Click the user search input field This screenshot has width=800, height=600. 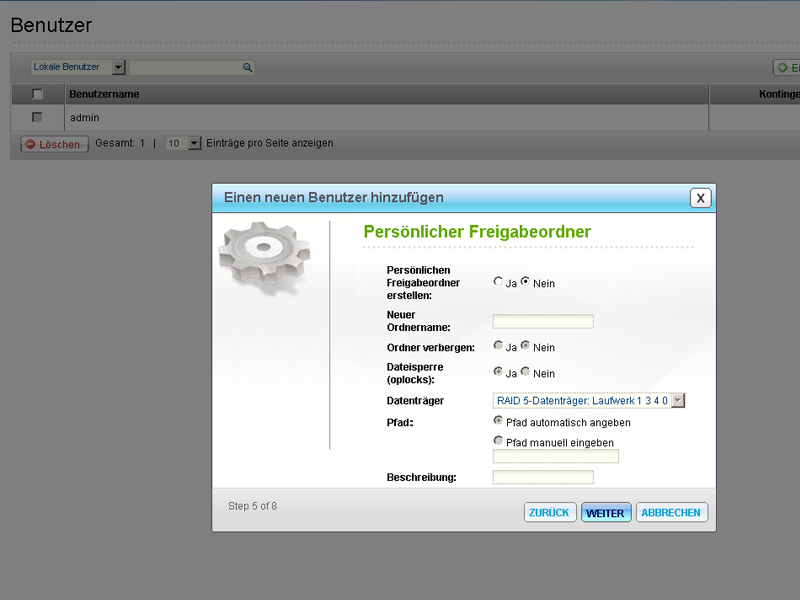click(191, 67)
